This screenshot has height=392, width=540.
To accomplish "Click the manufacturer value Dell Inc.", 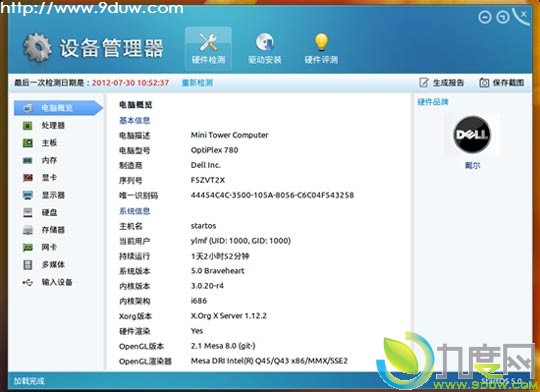I will pyautogui.click(x=205, y=165).
